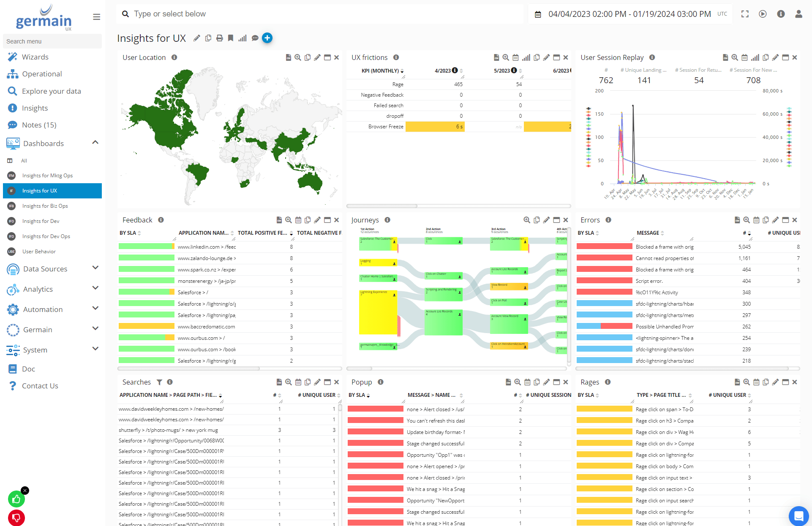Click the Type or select below search field
812x526 pixels.
(321, 14)
